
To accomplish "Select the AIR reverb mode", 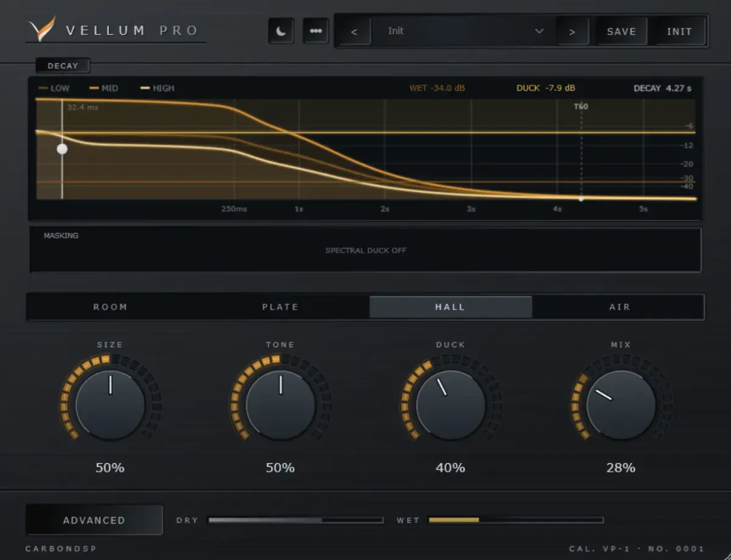I will [620, 307].
